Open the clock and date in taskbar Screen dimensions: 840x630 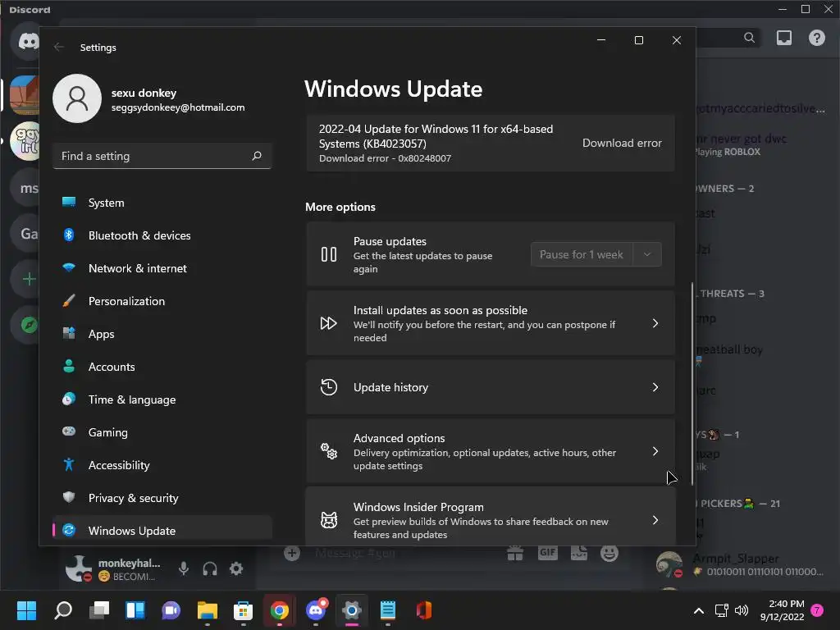(782, 610)
